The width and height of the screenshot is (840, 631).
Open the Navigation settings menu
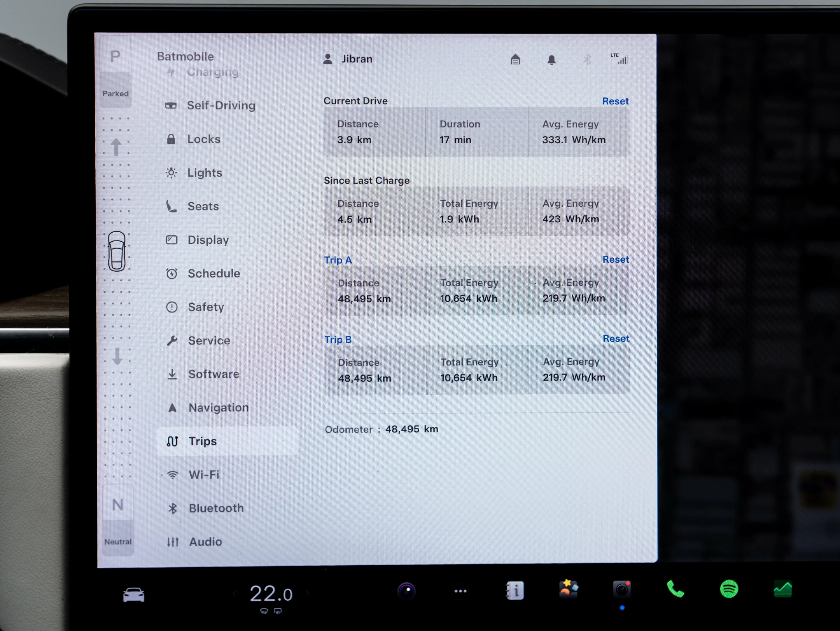click(218, 408)
